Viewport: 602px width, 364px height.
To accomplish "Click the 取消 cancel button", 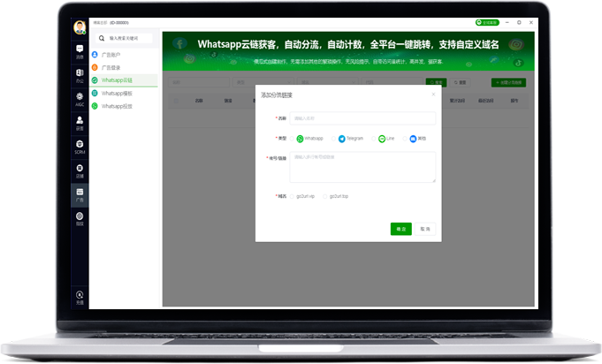I will (x=426, y=229).
